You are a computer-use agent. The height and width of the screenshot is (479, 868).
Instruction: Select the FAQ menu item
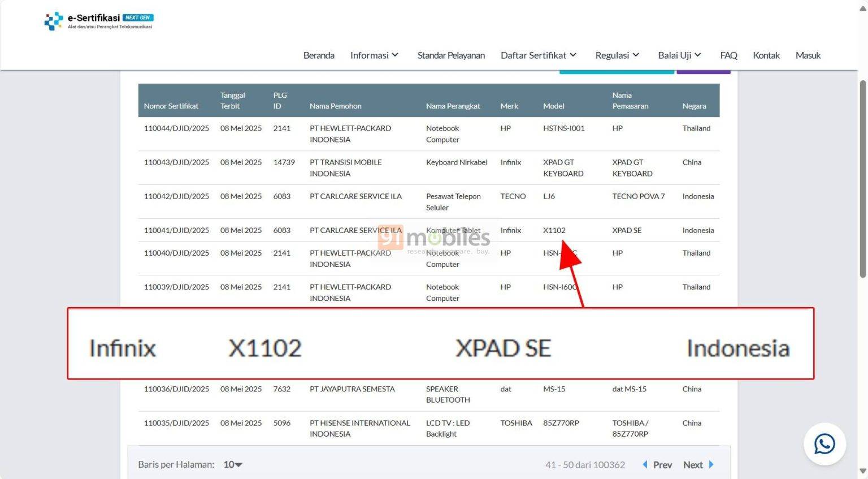(728, 55)
